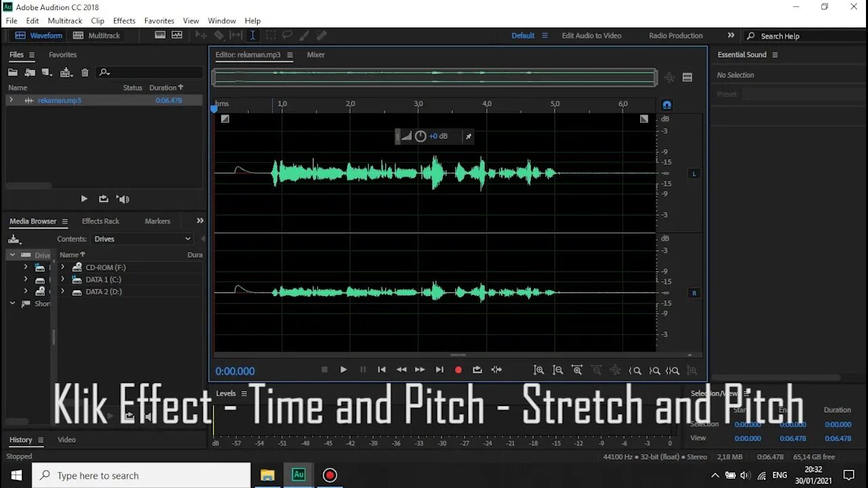The image size is (868, 488).
Task: Switch to Waveform view
Action: pos(39,35)
